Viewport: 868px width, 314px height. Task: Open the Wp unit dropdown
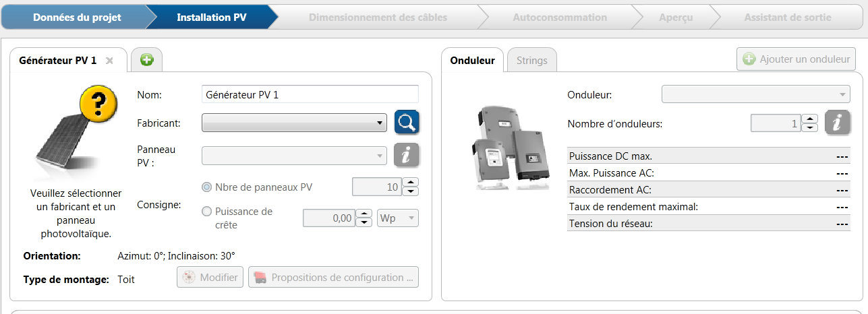click(398, 218)
